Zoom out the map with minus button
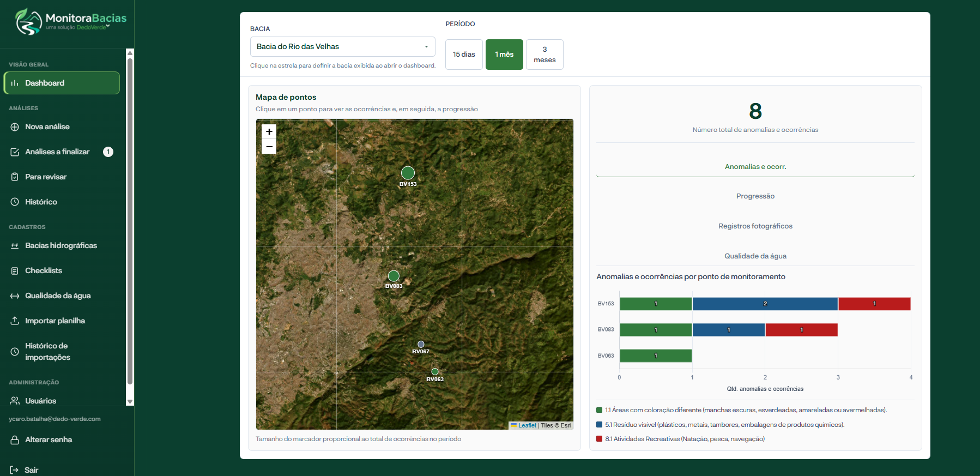This screenshot has height=476, width=980. click(269, 146)
